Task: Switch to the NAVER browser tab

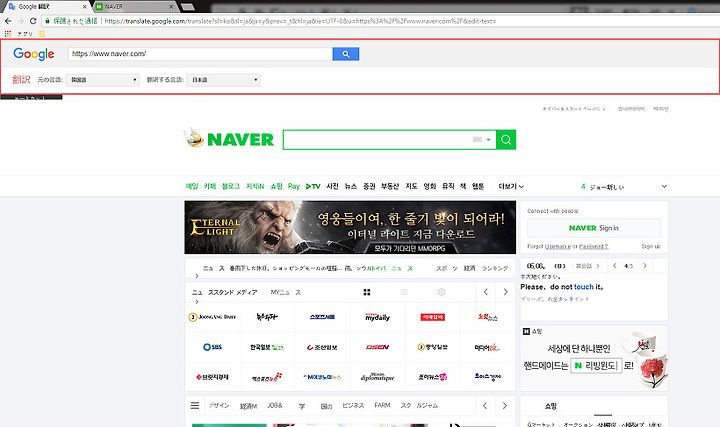Action: (x=133, y=6)
